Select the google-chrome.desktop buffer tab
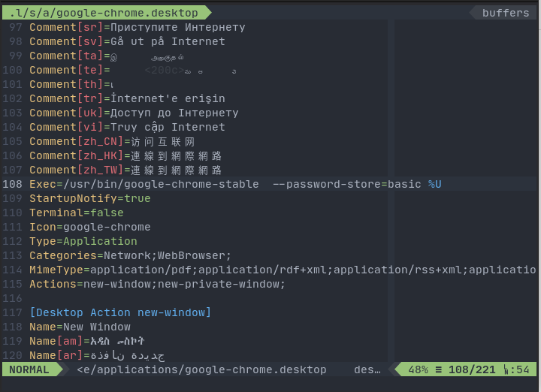 point(104,13)
